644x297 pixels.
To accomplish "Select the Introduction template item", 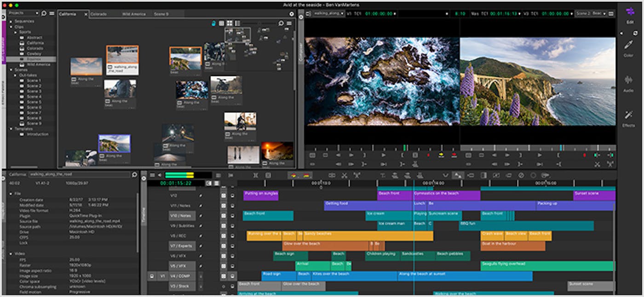I will pyautogui.click(x=37, y=134).
